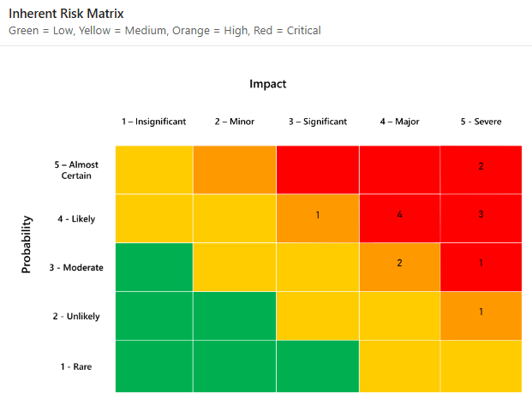The image size is (532, 411).
Task: Select the Moderate / Major cell showing 2
Action: tap(399, 267)
